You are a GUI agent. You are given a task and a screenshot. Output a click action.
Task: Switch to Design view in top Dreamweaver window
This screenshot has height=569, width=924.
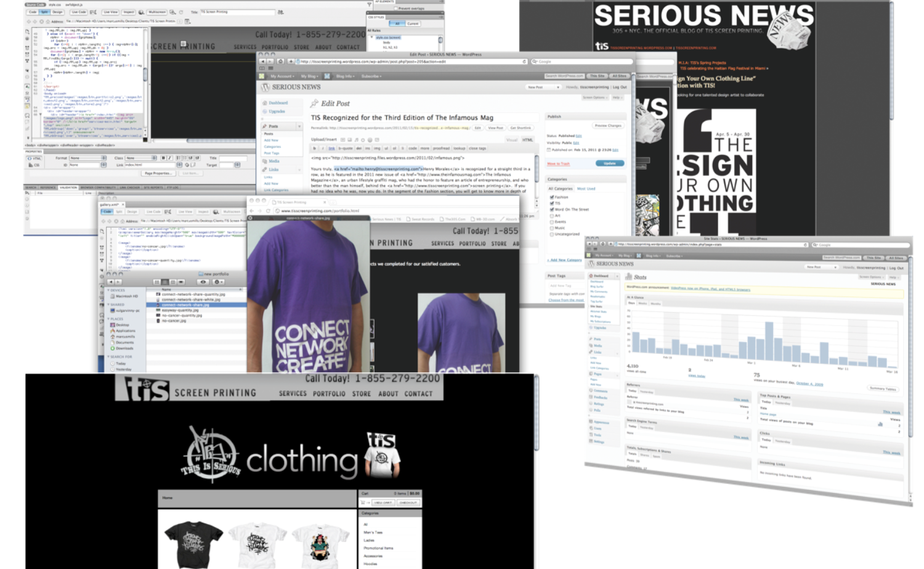coord(57,12)
